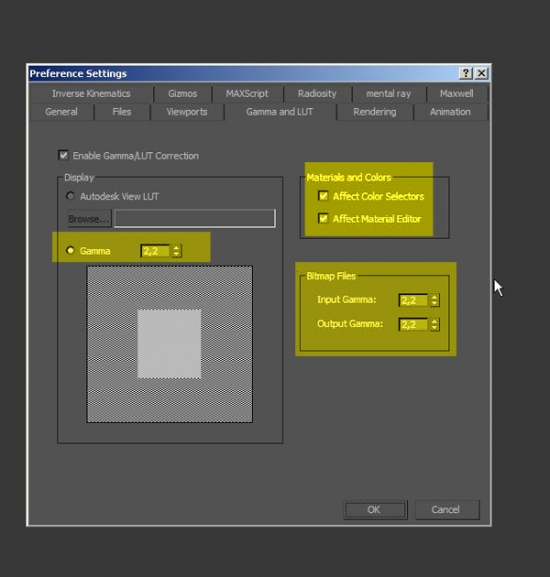Click the Input Gamma value field
This screenshot has height=577, width=550.
[x=414, y=300]
